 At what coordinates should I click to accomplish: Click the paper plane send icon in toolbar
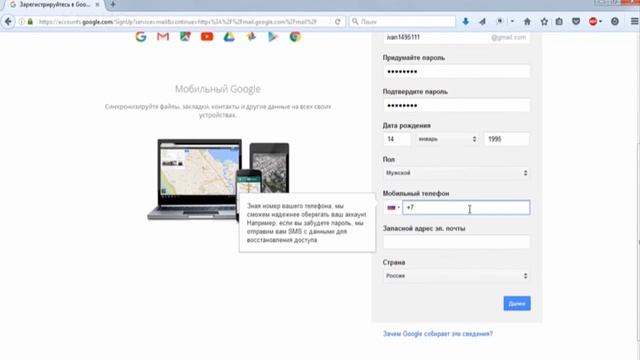482,22
